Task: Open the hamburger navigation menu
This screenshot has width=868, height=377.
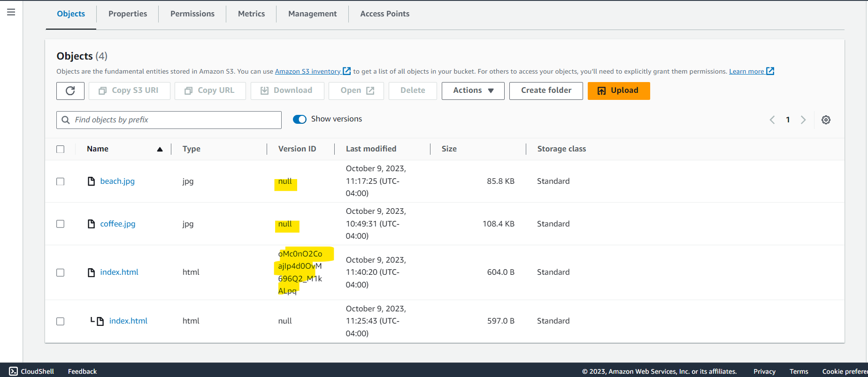Action: tap(11, 12)
